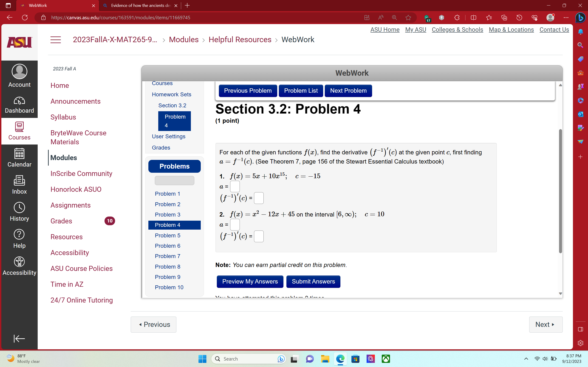Click Submit Answers button
The height and width of the screenshot is (367, 588).
pos(313,281)
